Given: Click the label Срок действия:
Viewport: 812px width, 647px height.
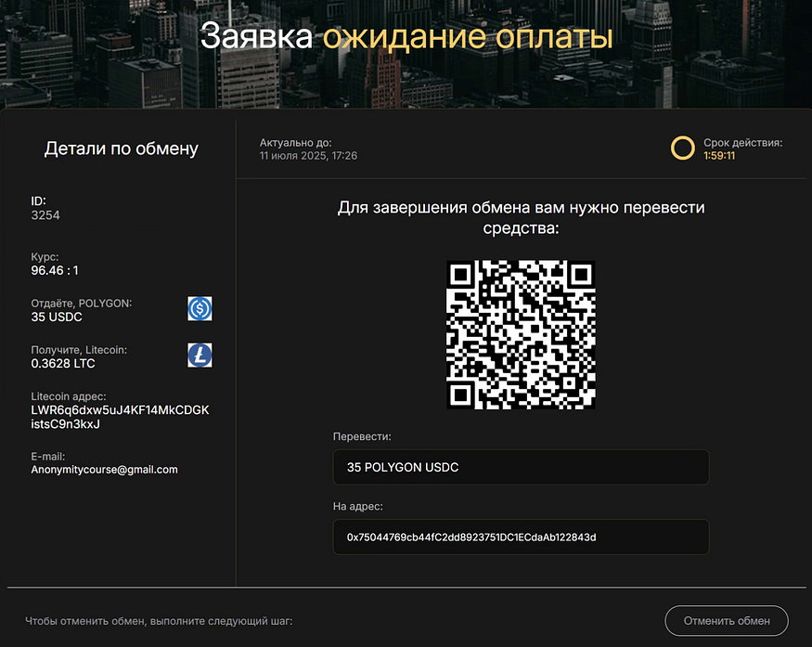Looking at the screenshot, I should [x=742, y=142].
